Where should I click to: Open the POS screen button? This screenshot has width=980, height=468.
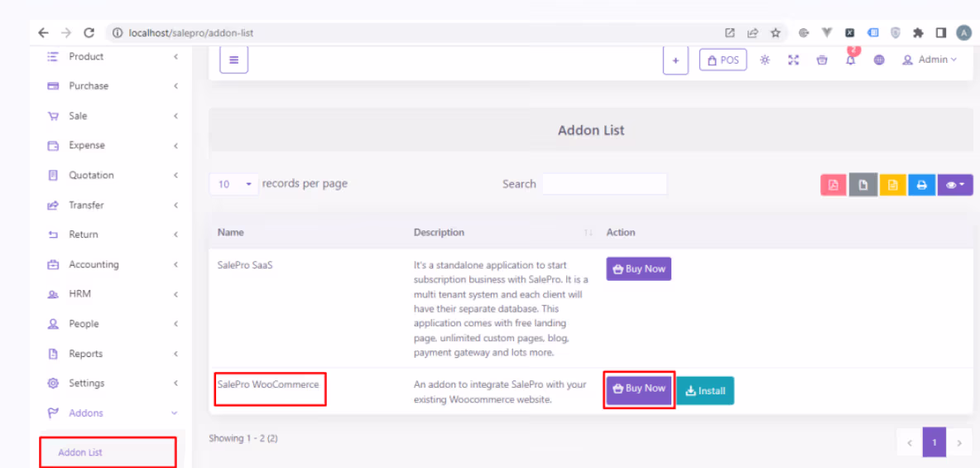point(723,60)
